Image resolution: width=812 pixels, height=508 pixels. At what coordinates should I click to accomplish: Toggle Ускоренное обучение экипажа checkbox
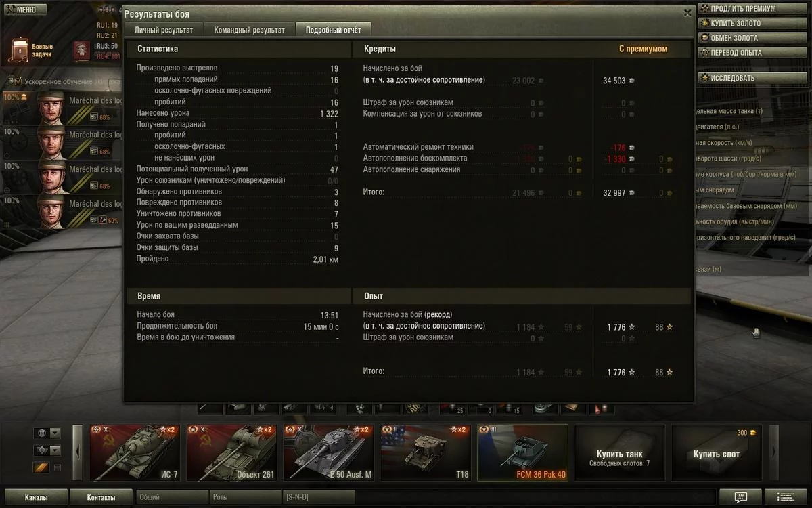(18, 81)
